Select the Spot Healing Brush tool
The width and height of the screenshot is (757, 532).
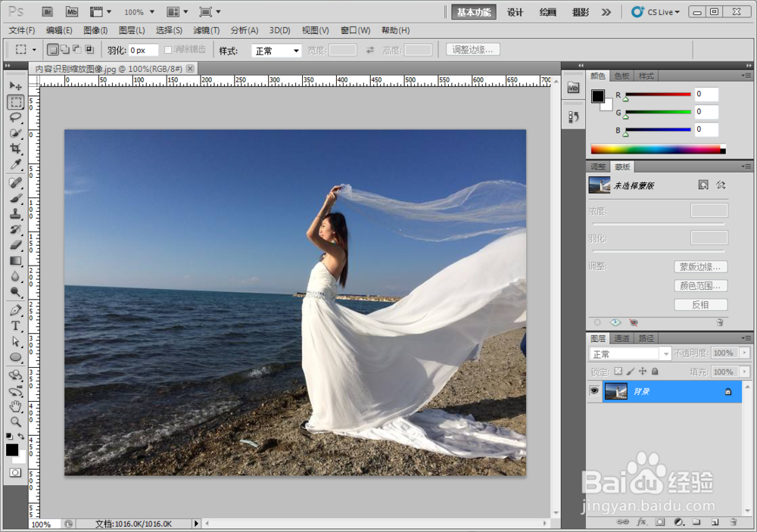point(15,182)
